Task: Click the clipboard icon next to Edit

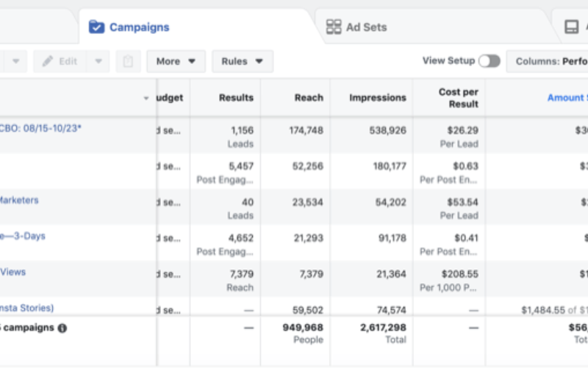Action: 128,61
